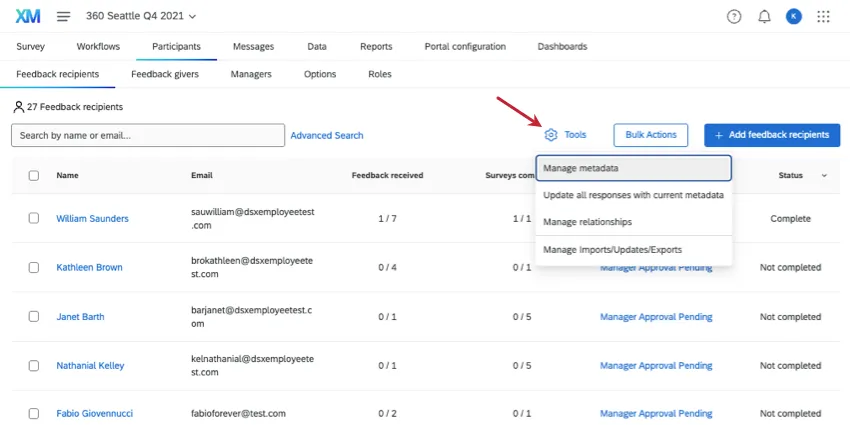
Task: Focus the Search by name or email field
Action: [x=148, y=136]
